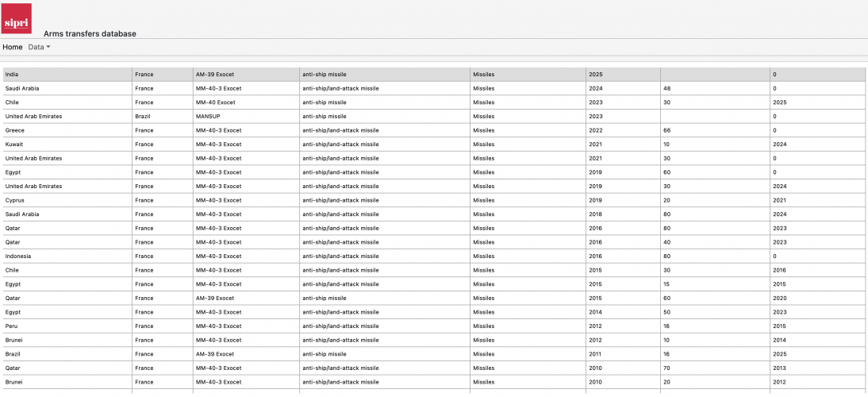
Task: Click the Greece recipient cell
Action: tap(67, 130)
